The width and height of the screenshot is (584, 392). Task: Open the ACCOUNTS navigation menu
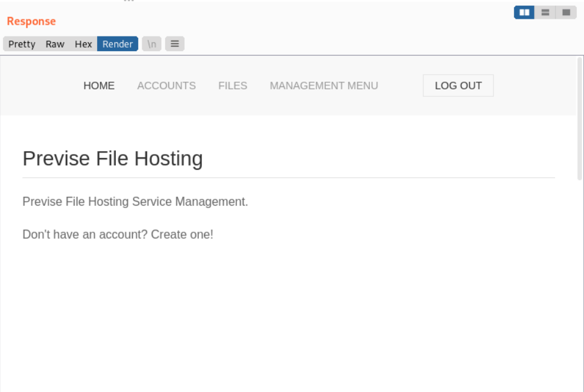coord(166,86)
